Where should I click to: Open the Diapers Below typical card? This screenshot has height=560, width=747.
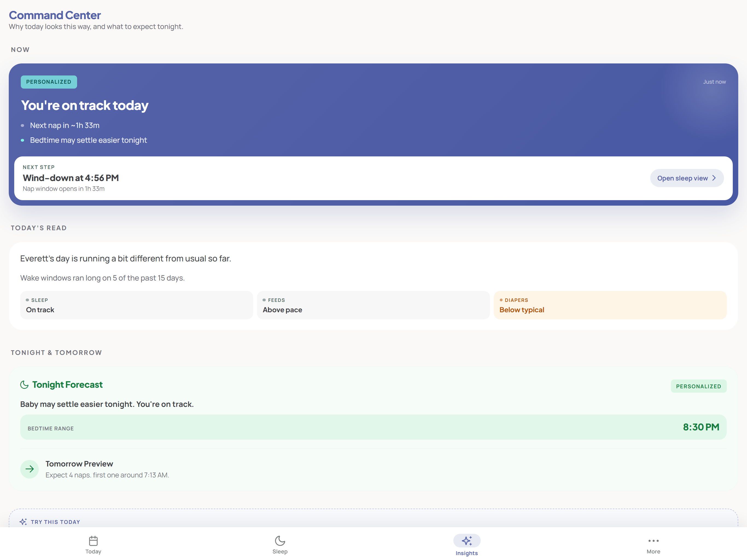pyautogui.click(x=610, y=305)
